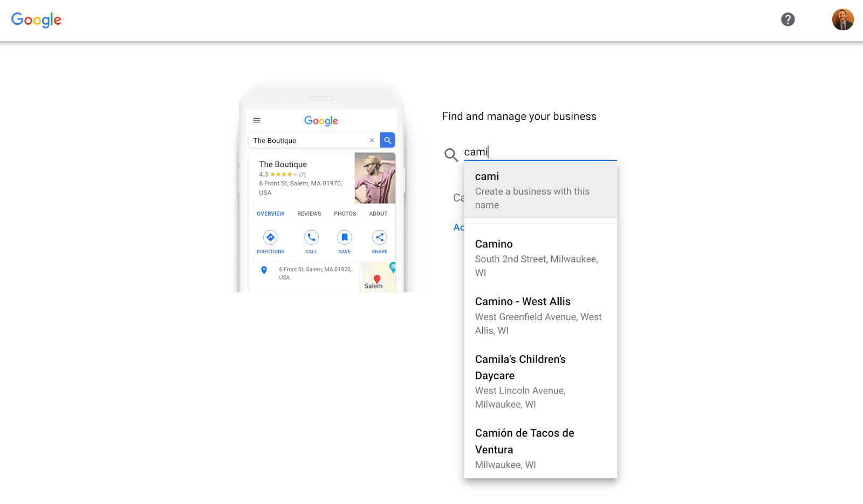
Task: Select Camila's Children's Daycare suggestion
Action: pos(540,381)
